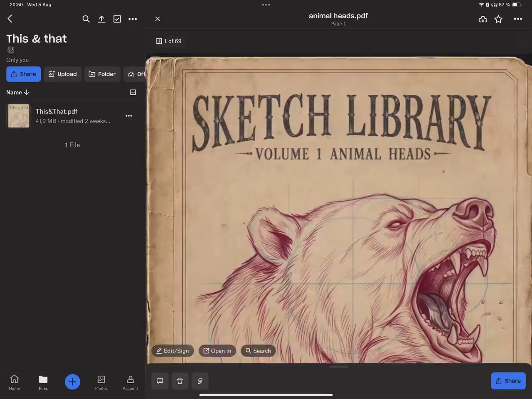Open search in the folder pane
The height and width of the screenshot is (399, 532).
86,19
